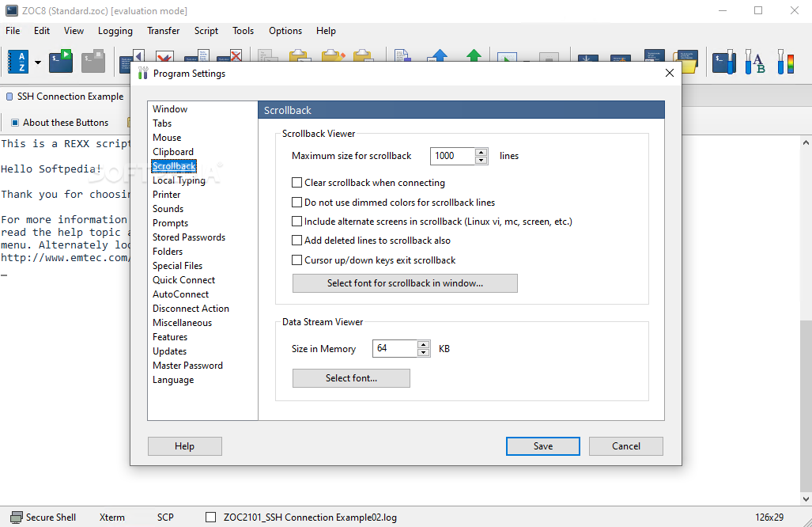The width and height of the screenshot is (812, 527).
Task: Open font settings icon with AB letters
Action: click(755, 62)
